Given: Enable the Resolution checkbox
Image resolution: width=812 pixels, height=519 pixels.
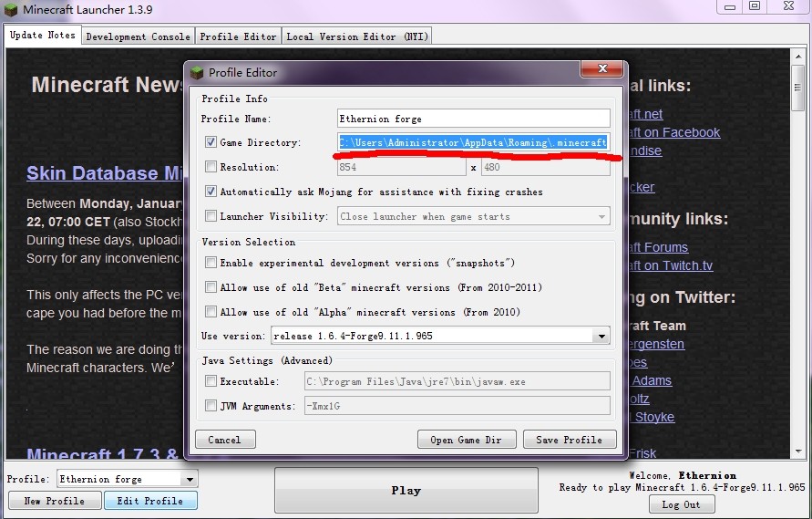Looking at the screenshot, I should pos(211,167).
